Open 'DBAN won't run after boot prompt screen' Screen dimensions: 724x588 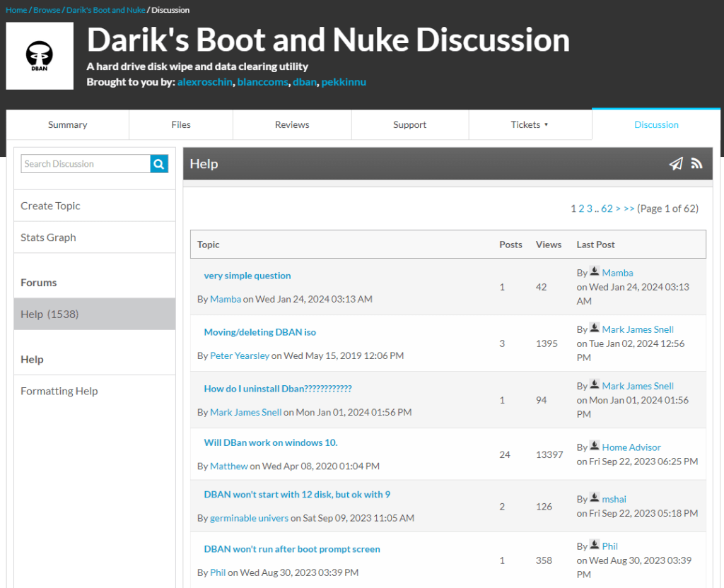(292, 549)
